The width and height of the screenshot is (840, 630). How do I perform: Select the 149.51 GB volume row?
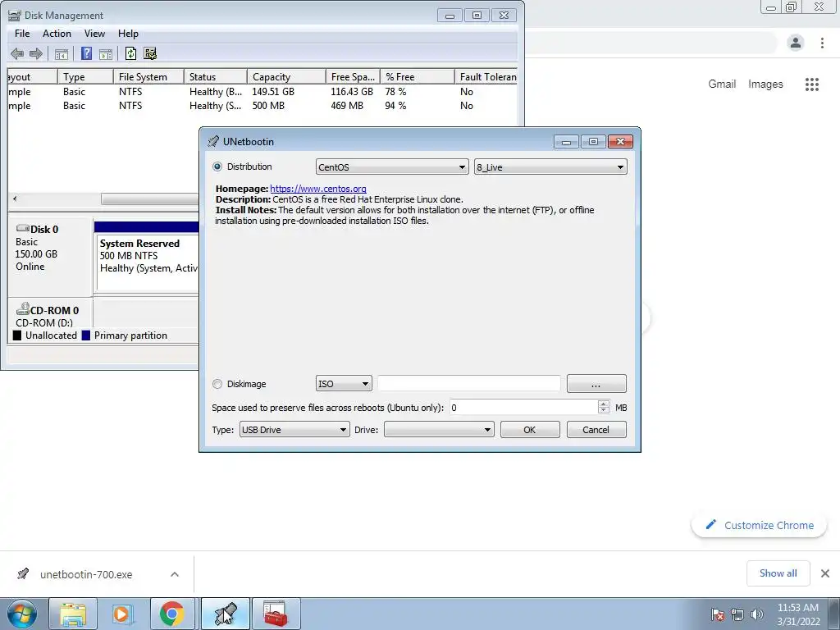pos(262,92)
